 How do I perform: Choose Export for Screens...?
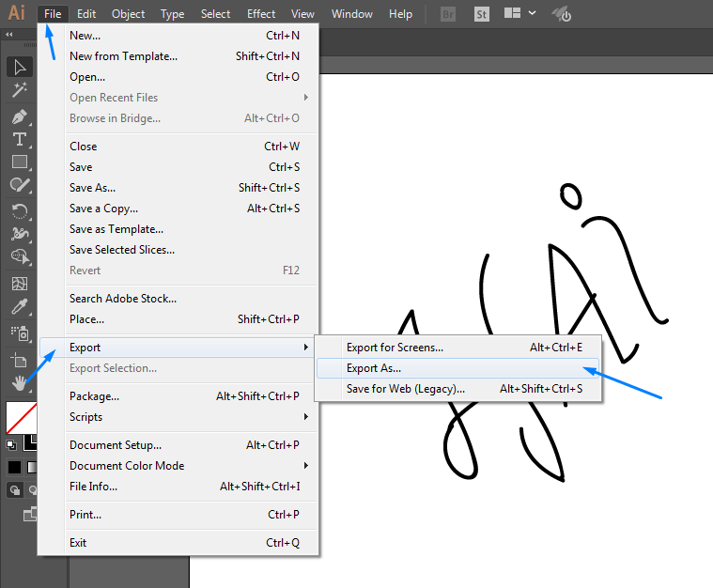(457, 348)
